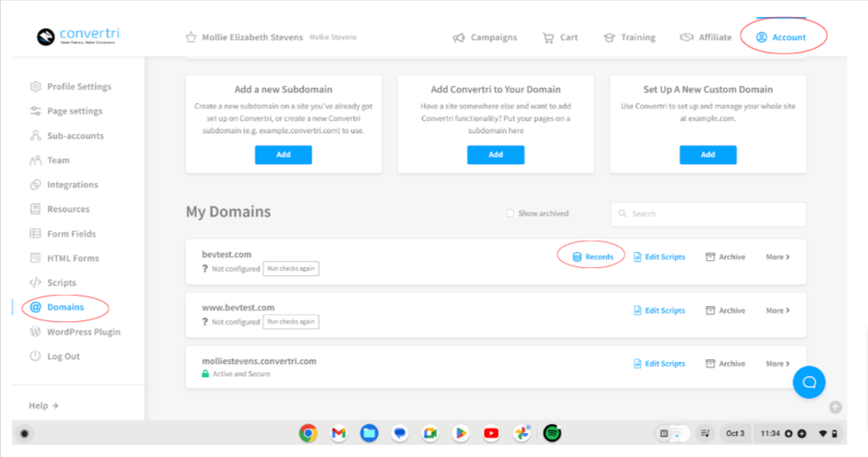The image size is (868, 457).
Task: Click Run checks again for www.bevtest.com
Action: [x=290, y=321]
